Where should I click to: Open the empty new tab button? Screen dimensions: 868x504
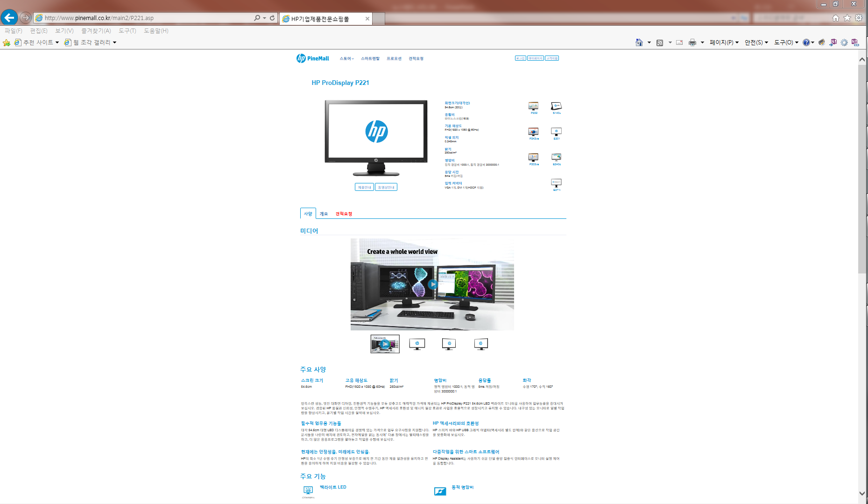(x=379, y=19)
